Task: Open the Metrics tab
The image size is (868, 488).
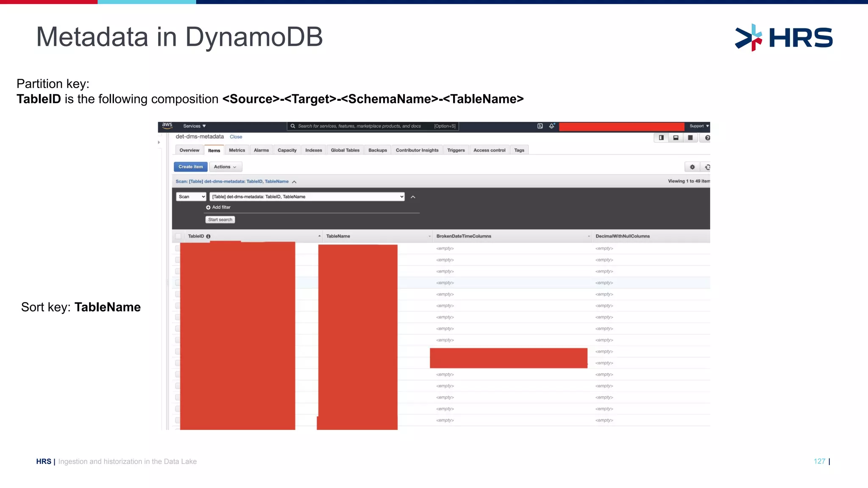Action: [237, 150]
